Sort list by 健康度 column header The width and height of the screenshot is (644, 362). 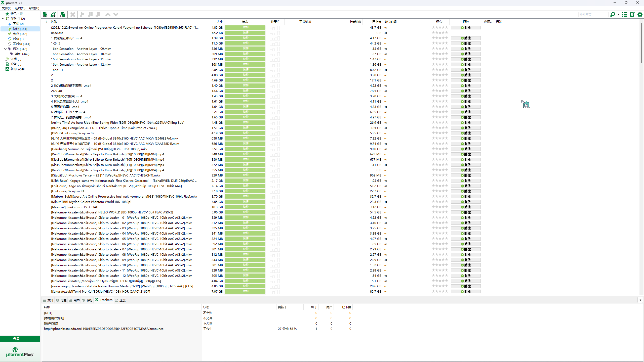[275, 22]
